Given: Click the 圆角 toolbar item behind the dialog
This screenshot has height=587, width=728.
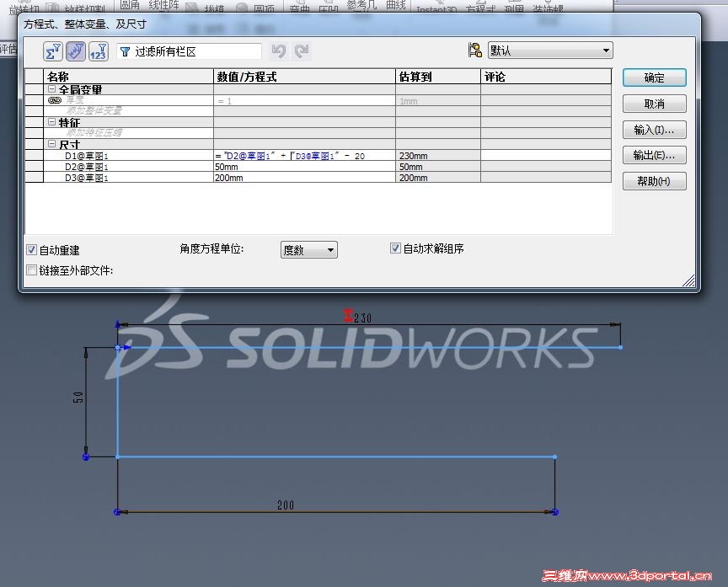Looking at the screenshot, I should (130, 5).
